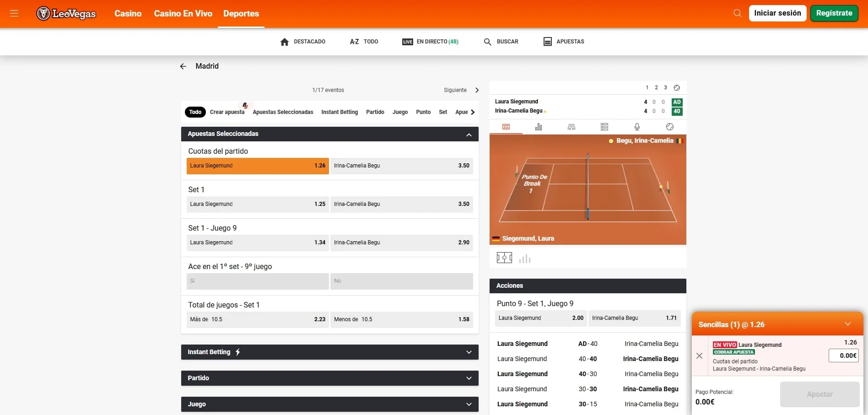The height and width of the screenshot is (415, 868).
Task: Open Apuestas bets section
Action: tap(564, 42)
